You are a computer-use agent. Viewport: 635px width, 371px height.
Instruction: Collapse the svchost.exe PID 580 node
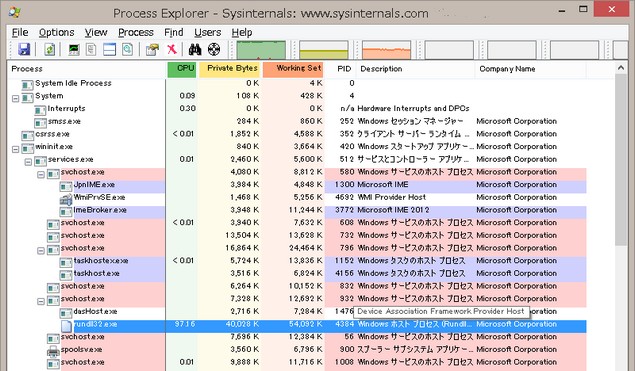(x=41, y=175)
